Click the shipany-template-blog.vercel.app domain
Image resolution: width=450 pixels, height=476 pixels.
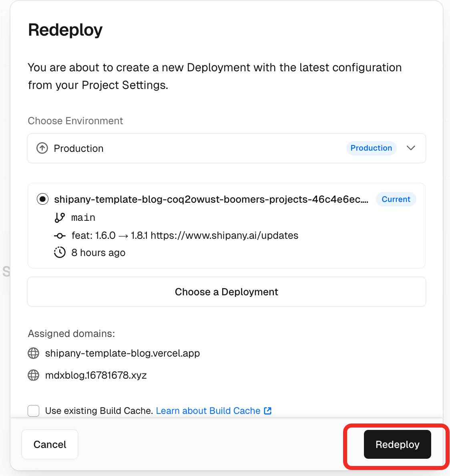pyautogui.click(x=123, y=353)
